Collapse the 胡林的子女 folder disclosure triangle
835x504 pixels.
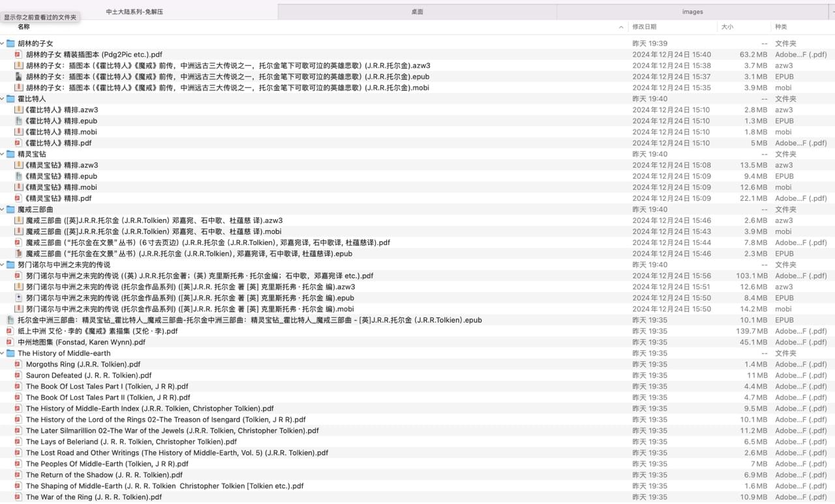click(3, 44)
